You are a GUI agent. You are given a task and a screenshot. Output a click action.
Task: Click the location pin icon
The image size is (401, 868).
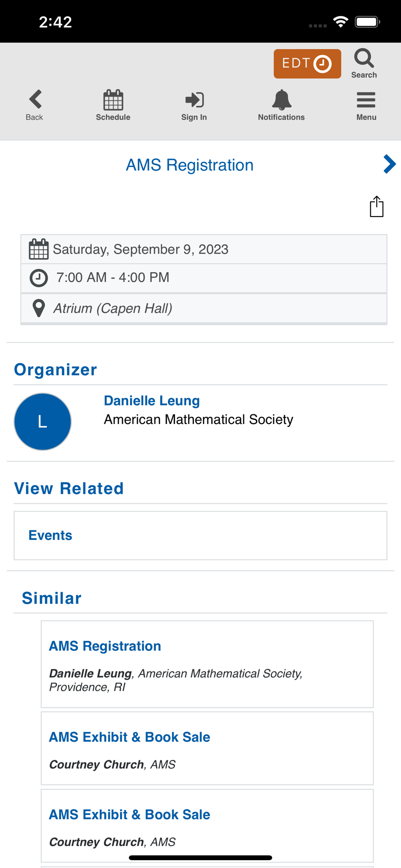(39, 308)
